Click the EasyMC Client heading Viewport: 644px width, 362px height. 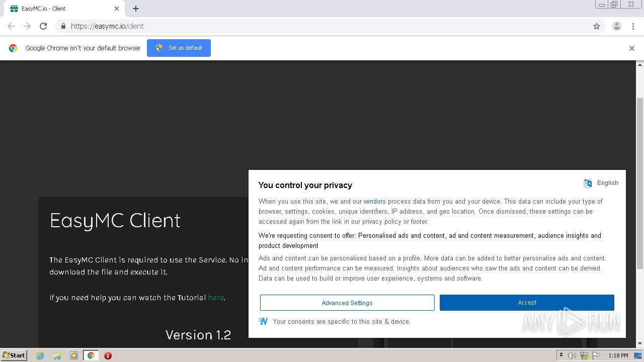115,221
